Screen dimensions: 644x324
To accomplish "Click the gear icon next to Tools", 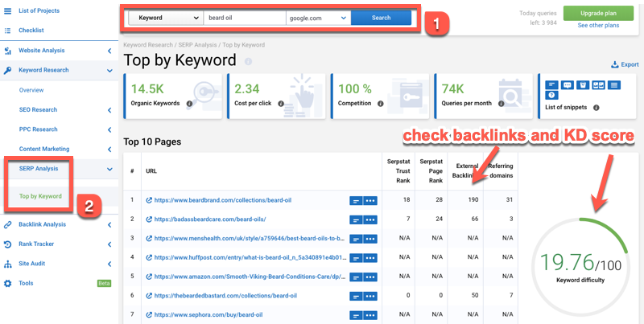I will [x=7, y=283].
